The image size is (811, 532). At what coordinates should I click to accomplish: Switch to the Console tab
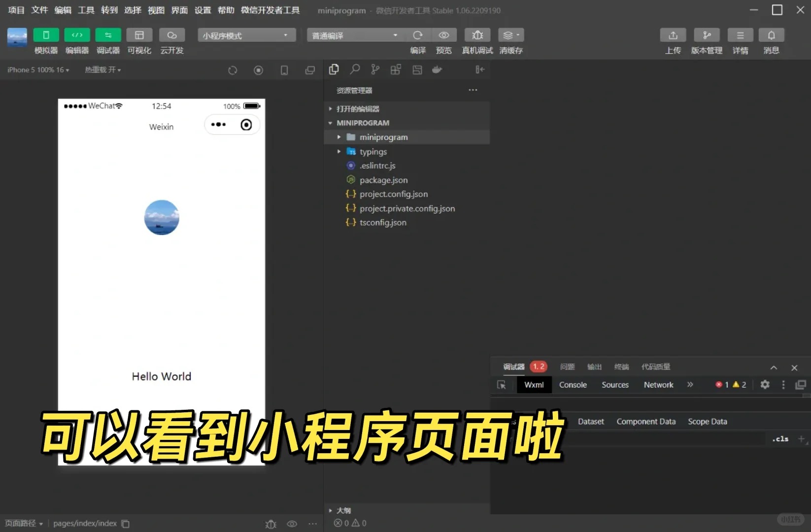[573, 385]
